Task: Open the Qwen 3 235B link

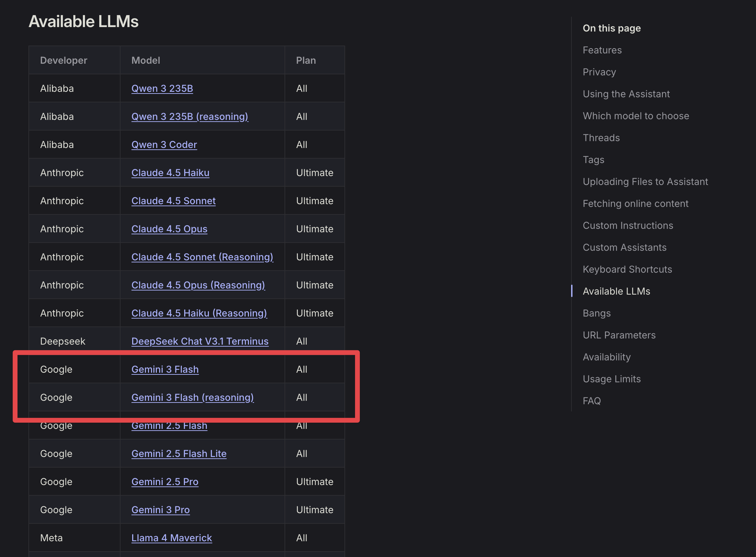Action: tap(162, 88)
